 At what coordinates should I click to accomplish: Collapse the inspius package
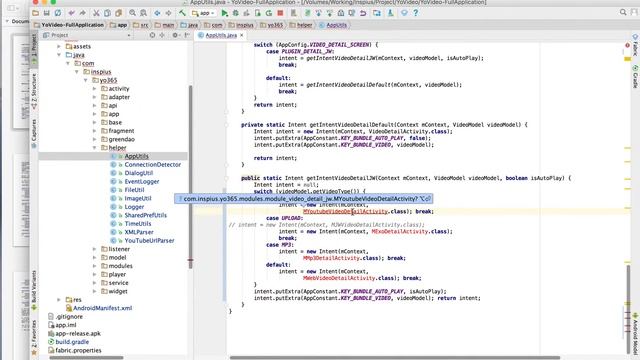coord(76,72)
